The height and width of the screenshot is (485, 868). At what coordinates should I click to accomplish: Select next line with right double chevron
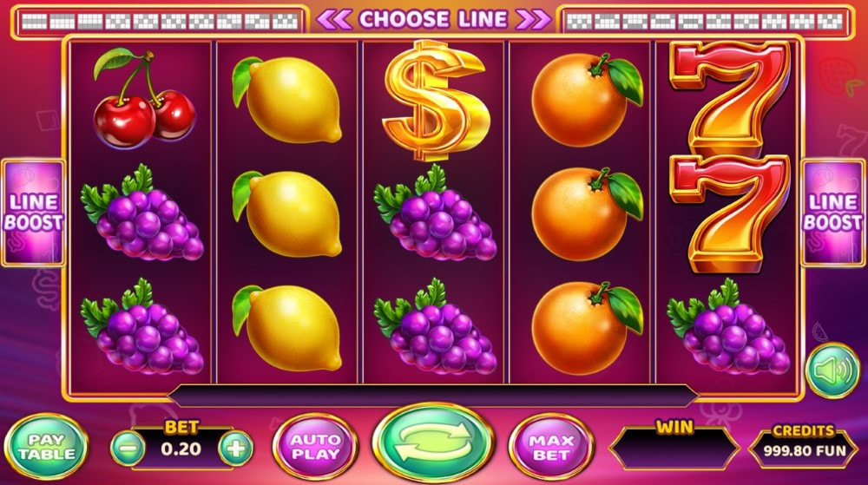coord(533,20)
